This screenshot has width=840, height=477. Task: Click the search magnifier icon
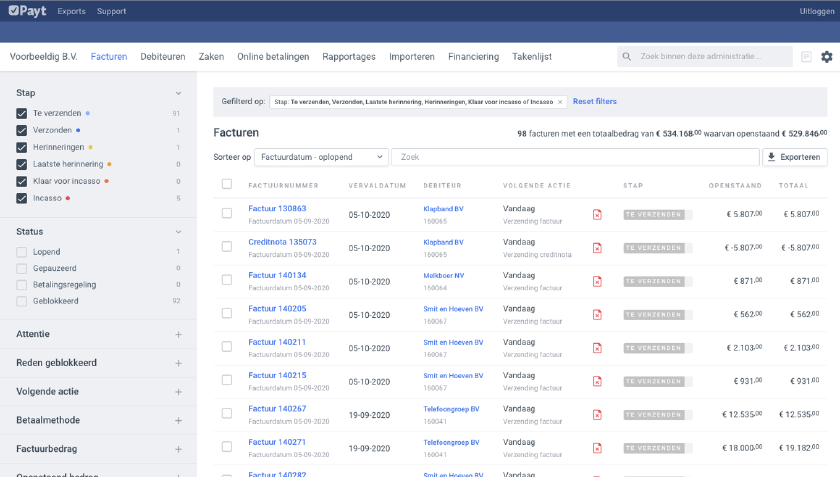626,56
